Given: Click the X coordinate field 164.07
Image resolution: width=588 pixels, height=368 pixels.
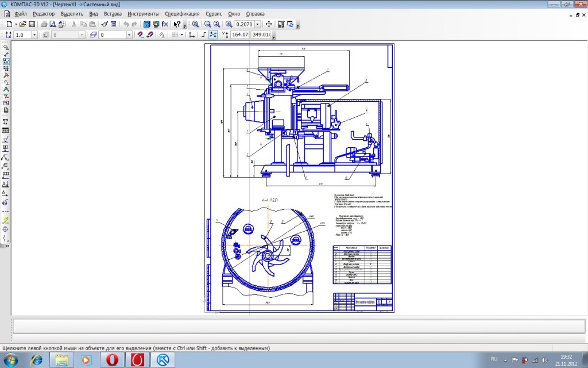Looking at the screenshot, I should 240,34.
